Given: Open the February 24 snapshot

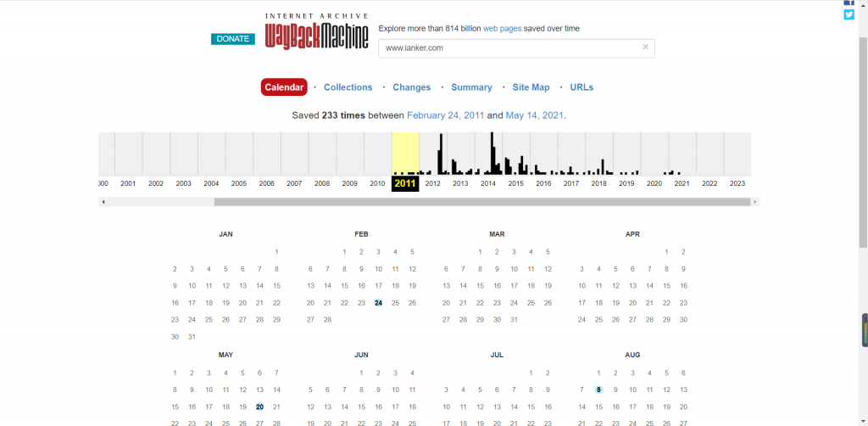Looking at the screenshot, I should point(379,302).
